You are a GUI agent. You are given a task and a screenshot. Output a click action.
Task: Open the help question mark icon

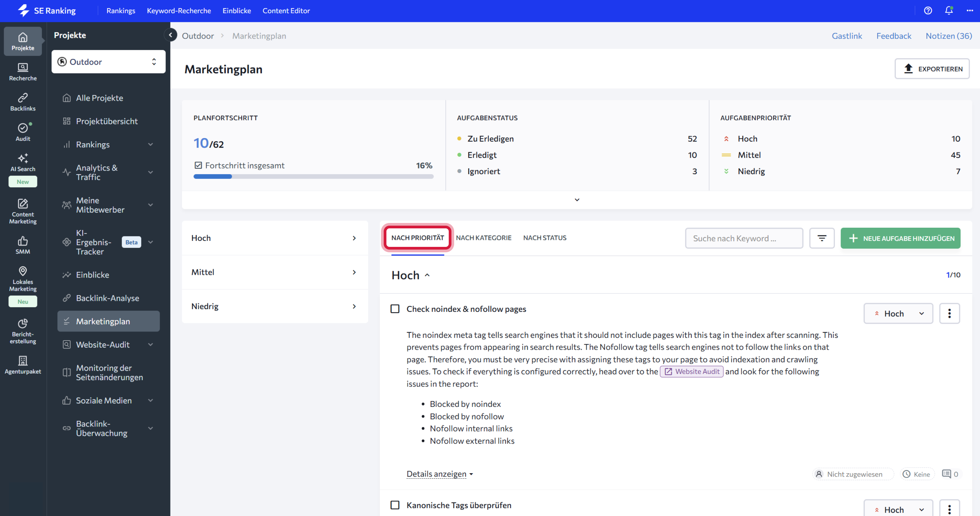tap(927, 11)
